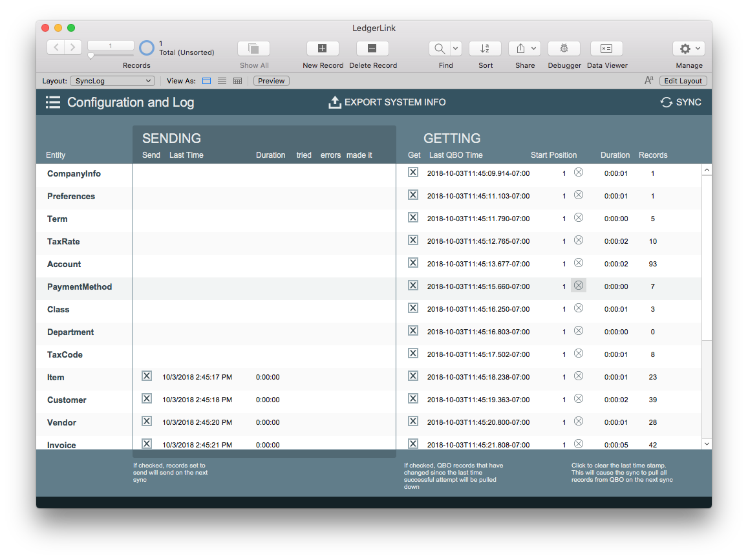The width and height of the screenshot is (748, 560).
Task: Open the Layout SyncLog dropdown
Action: coord(112,81)
